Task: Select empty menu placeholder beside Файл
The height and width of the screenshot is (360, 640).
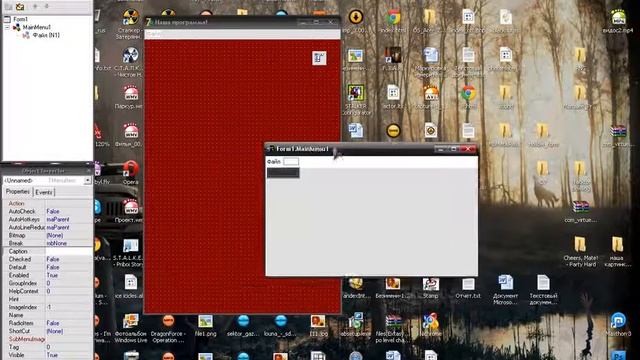Action: (x=291, y=162)
